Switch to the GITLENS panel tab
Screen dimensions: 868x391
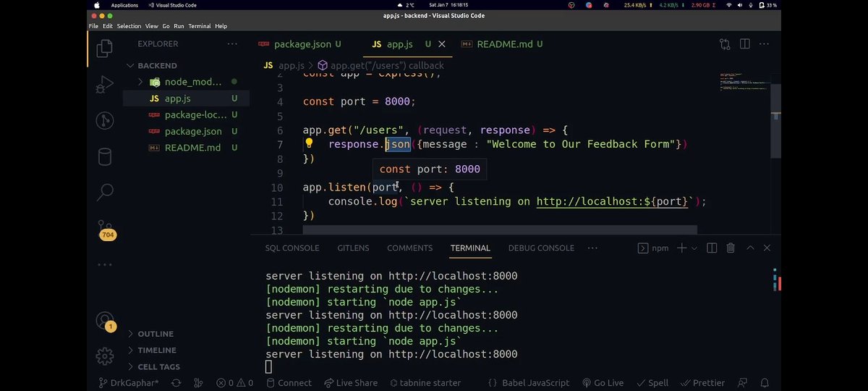tap(353, 248)
